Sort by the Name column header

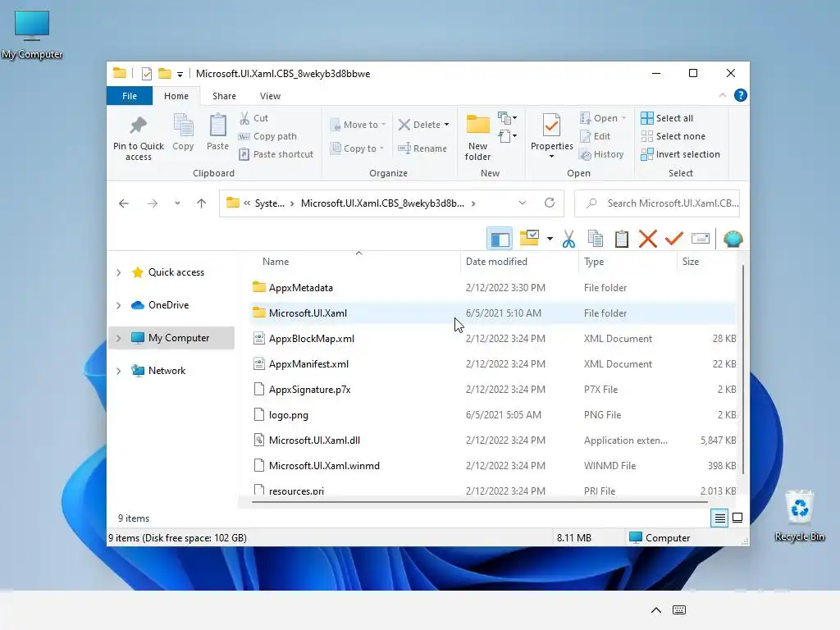click(x=355, y=262)
